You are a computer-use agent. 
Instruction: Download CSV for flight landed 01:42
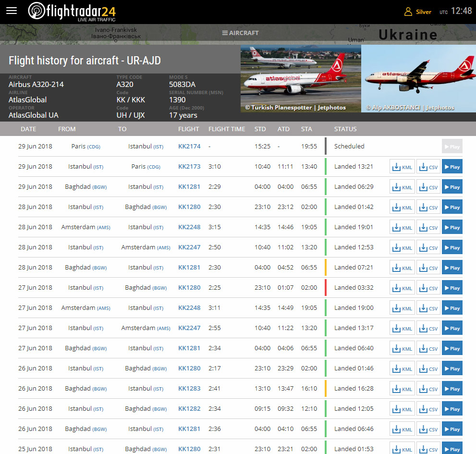(x=428, y=207)
